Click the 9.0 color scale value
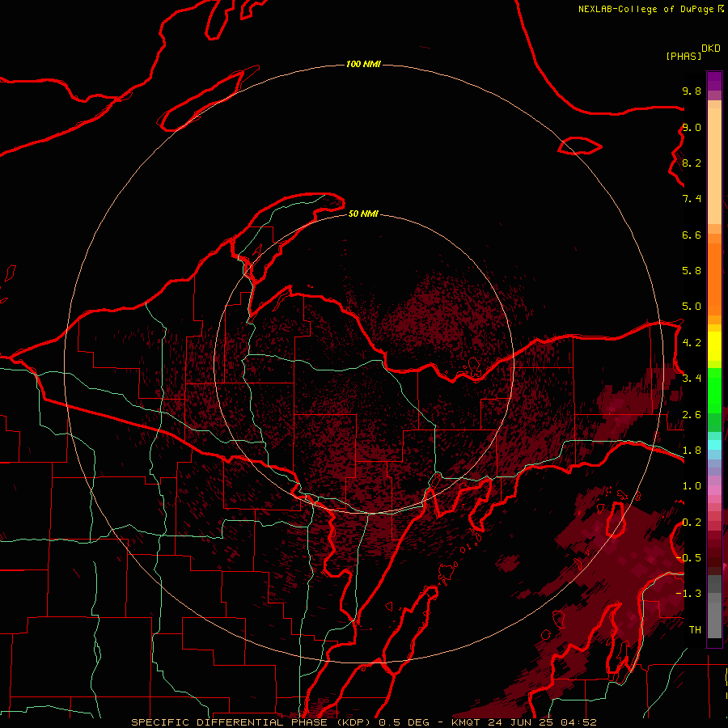Viewport: 728px width, 728px height. 692,127
